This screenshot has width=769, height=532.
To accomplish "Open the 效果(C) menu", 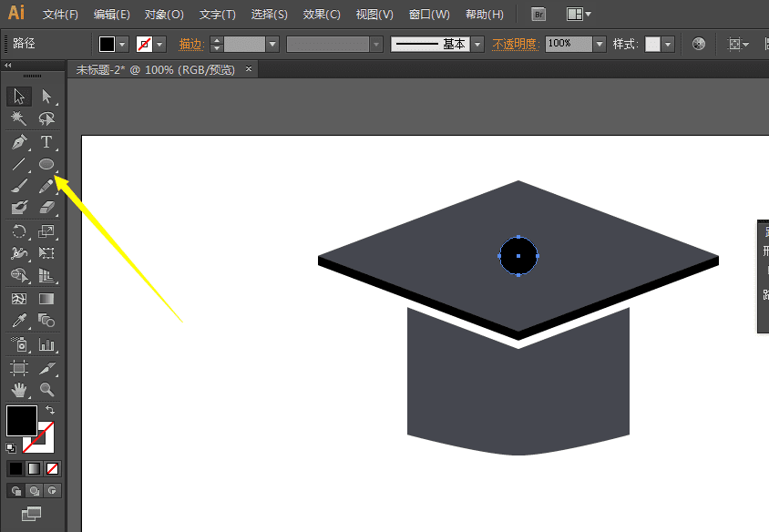I will pos(322,15).
